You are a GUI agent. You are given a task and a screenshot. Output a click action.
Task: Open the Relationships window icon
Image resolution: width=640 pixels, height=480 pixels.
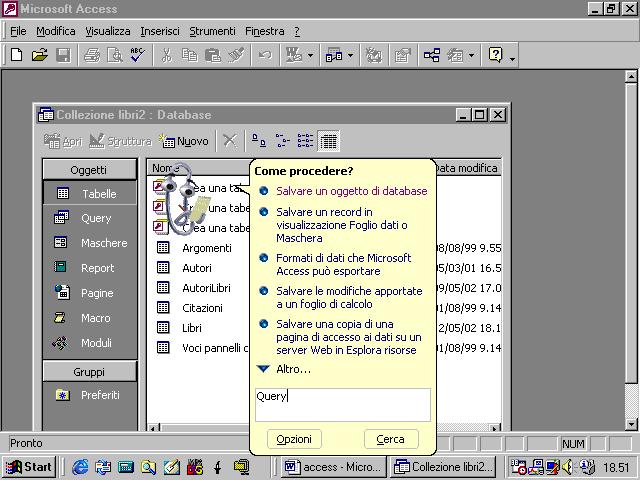[431, 55]
